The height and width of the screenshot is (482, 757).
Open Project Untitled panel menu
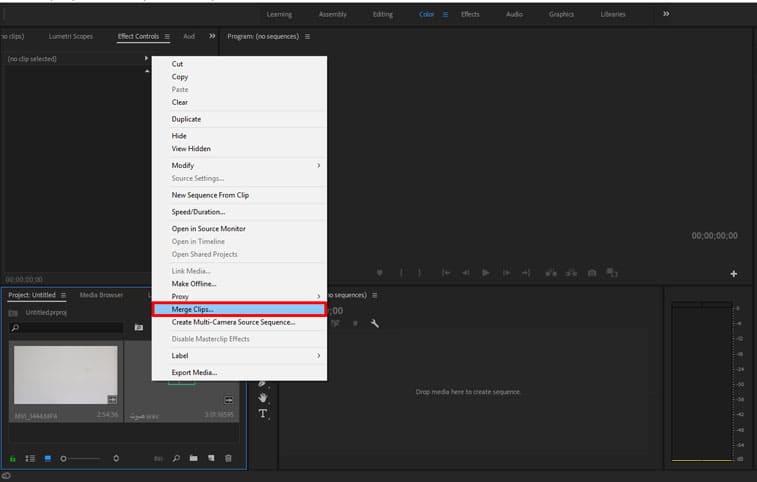63,295
